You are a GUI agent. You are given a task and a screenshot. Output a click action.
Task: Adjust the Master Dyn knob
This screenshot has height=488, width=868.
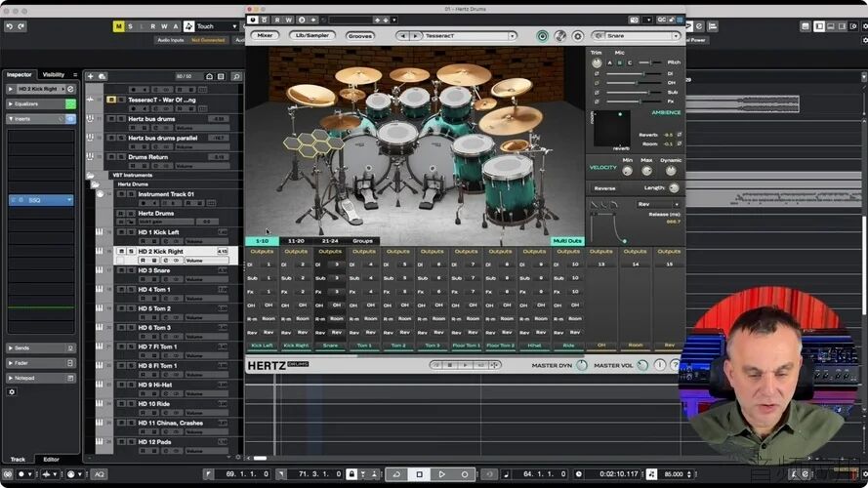[x=581, y=365]
